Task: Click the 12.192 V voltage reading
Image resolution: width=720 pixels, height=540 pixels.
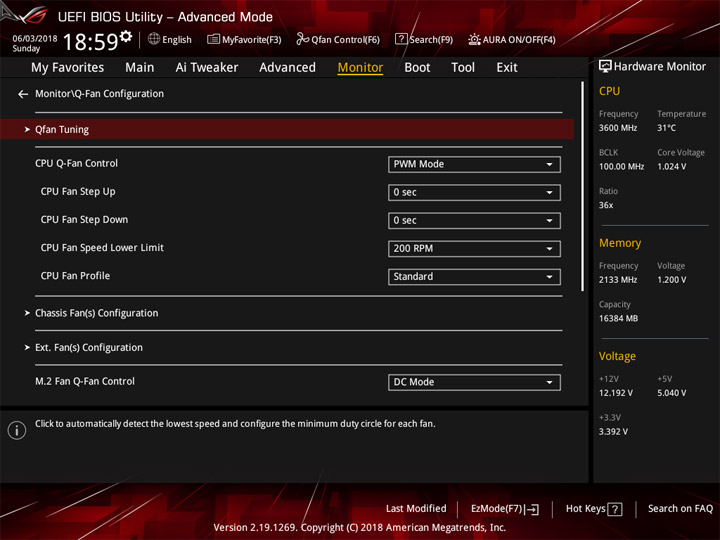Action: point(616,393)
